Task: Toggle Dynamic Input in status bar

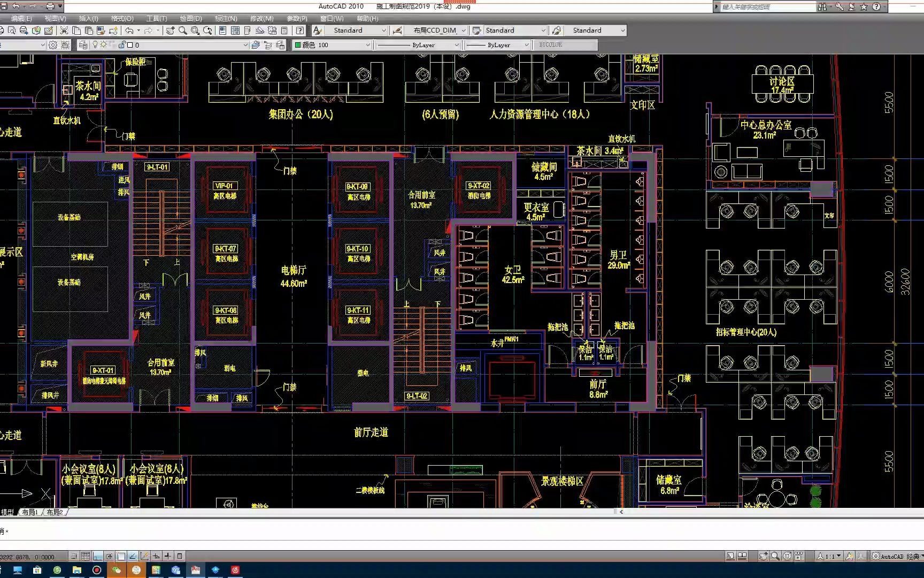Action: click(x=156, y=556)
